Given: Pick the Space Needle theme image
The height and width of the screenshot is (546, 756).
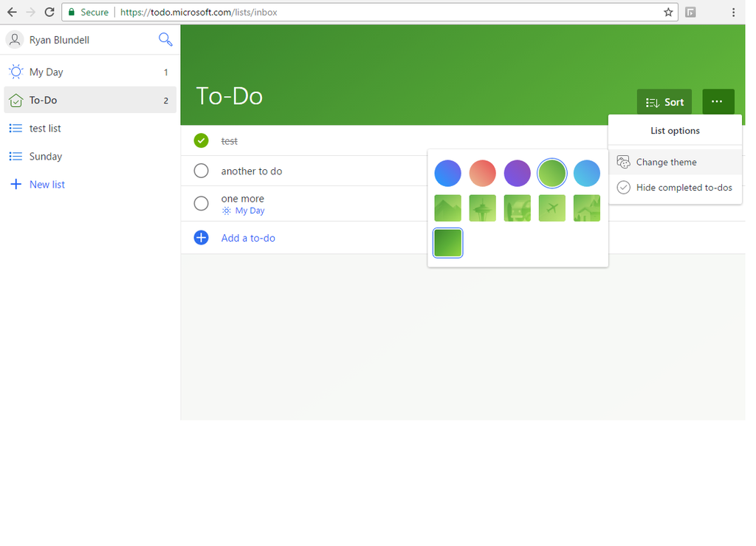Looking at the screenshot, I should 482,208.
